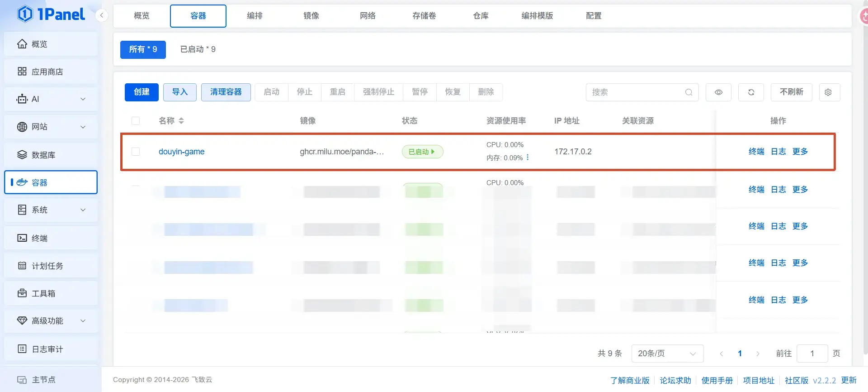Click the 删除 toolbar button

pos(486,92)
